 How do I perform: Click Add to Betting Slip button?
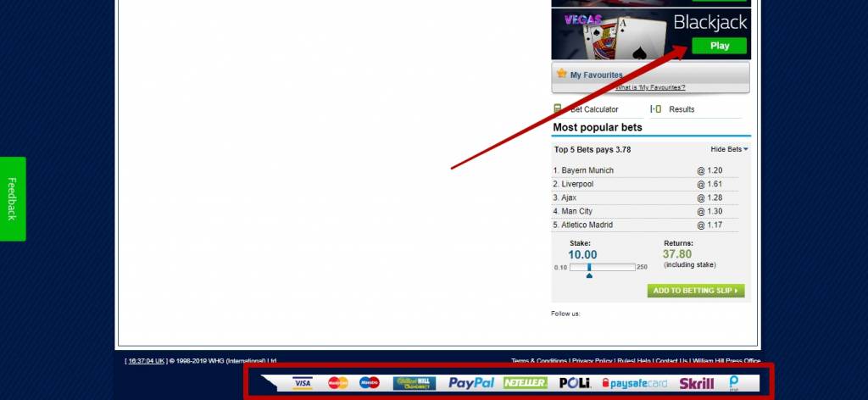click(696, 291)
